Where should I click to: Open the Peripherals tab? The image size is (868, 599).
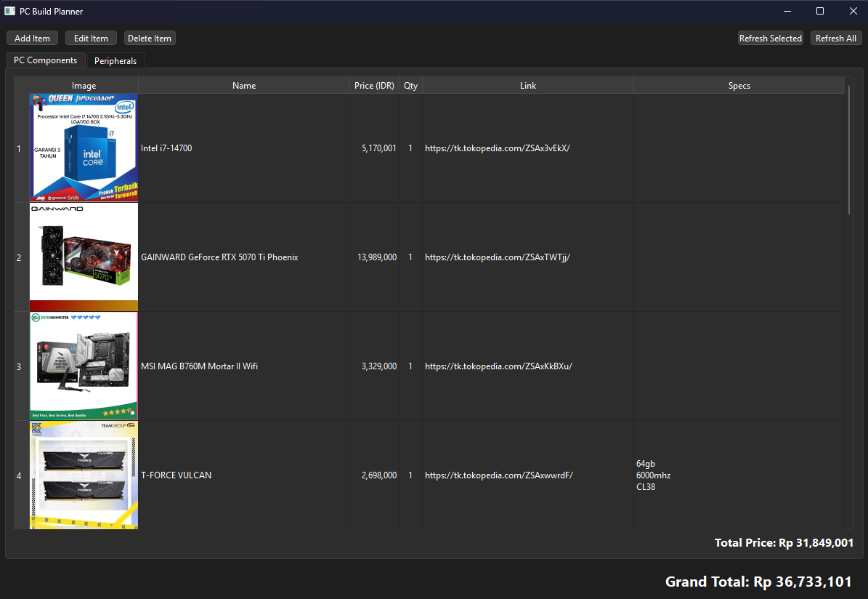point(115,60)
